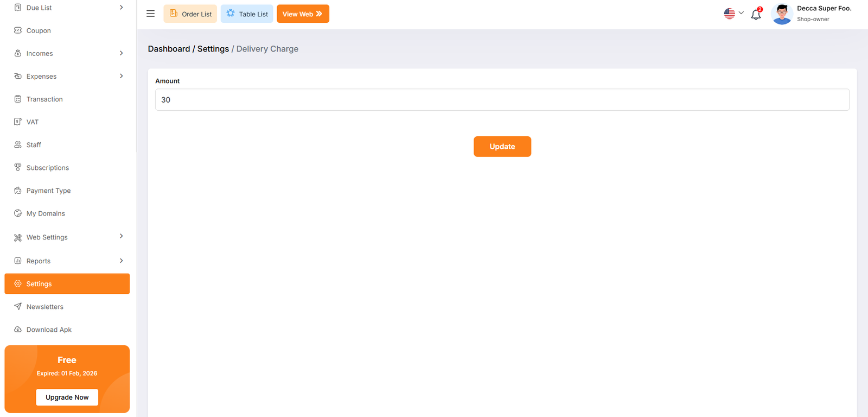This screenshot has width=868, height=417.
Task: Click the Download Apk cloud icon
Action: (18, 330)
